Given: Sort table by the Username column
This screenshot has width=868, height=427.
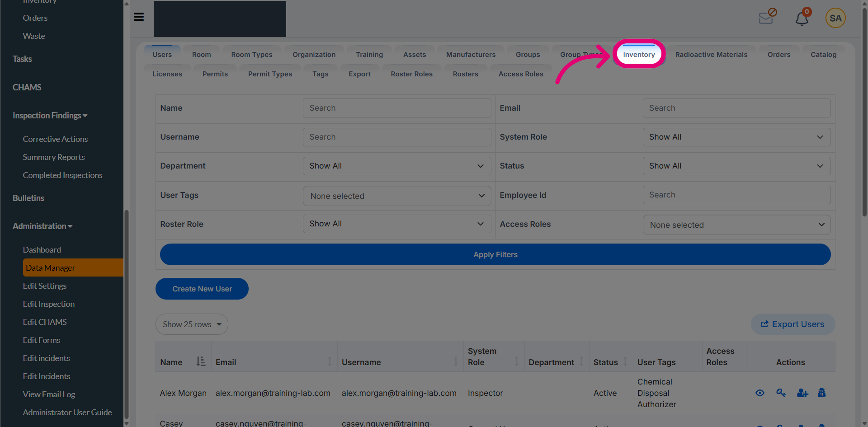Looking at the screenshot, I should (456, 361).
